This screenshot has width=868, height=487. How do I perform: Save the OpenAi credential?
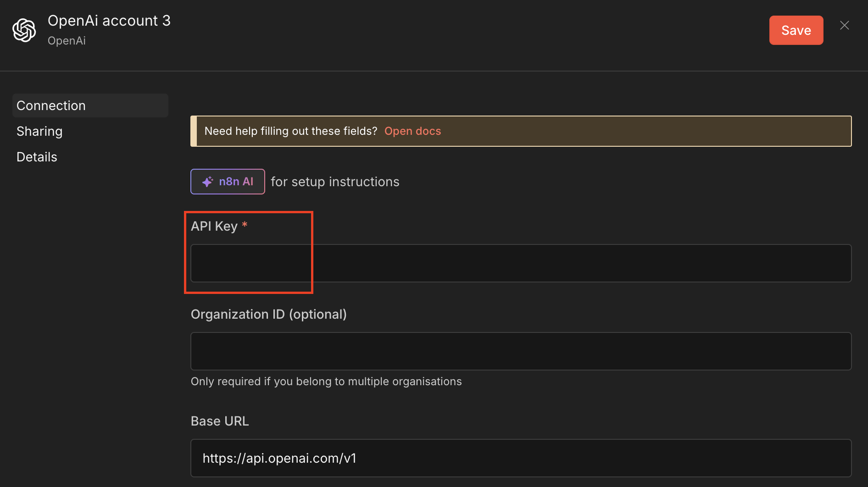click(796, 30)
